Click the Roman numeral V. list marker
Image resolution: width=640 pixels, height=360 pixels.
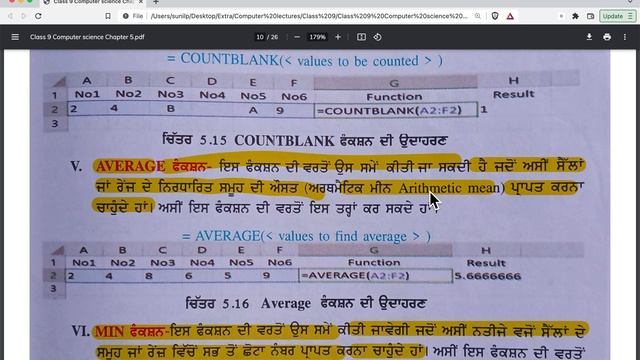point(76,167)
